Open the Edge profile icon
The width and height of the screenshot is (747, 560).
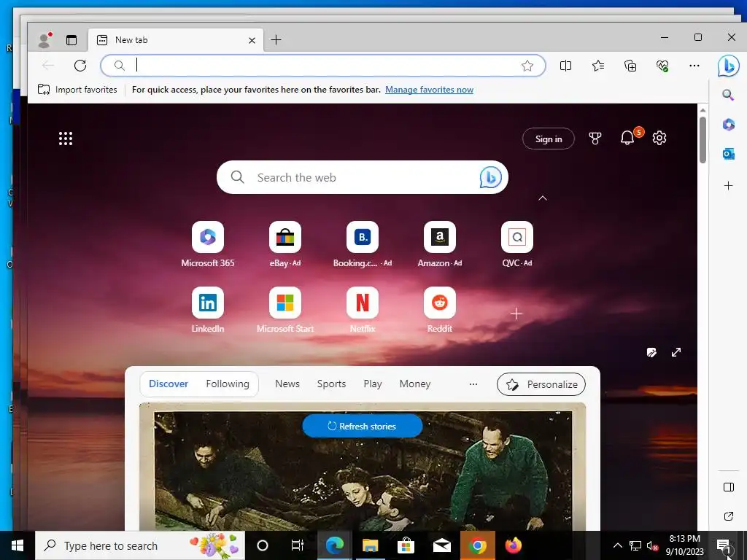(44, 40)
